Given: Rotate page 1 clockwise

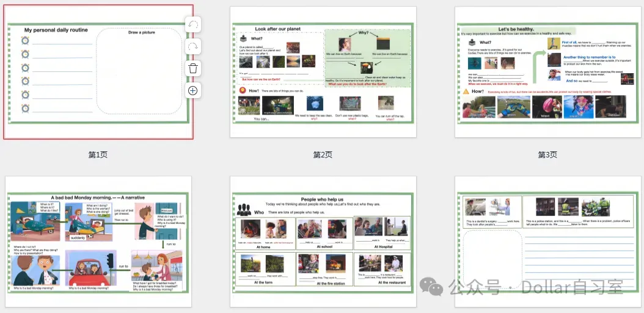Looking at the screenshot, I should 192,47.
